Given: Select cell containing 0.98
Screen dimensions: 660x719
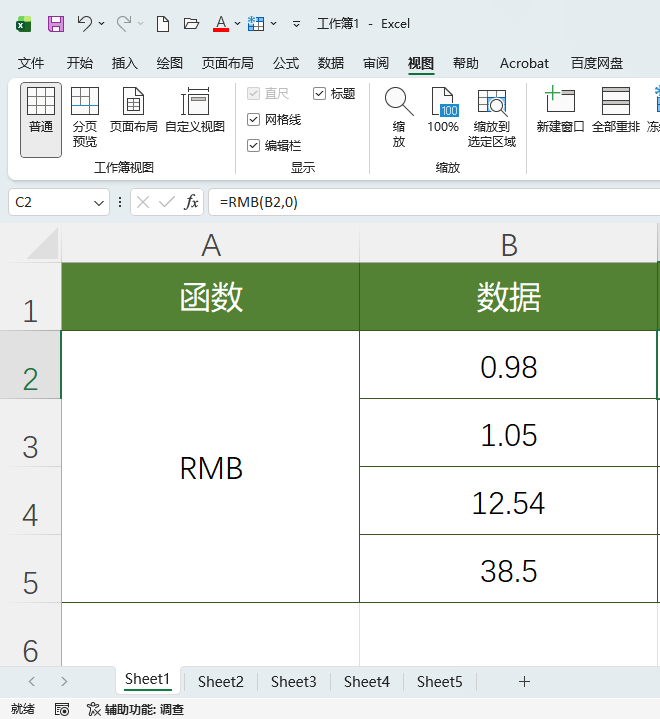Looking at the screenshot, I should tap(509, 365).
